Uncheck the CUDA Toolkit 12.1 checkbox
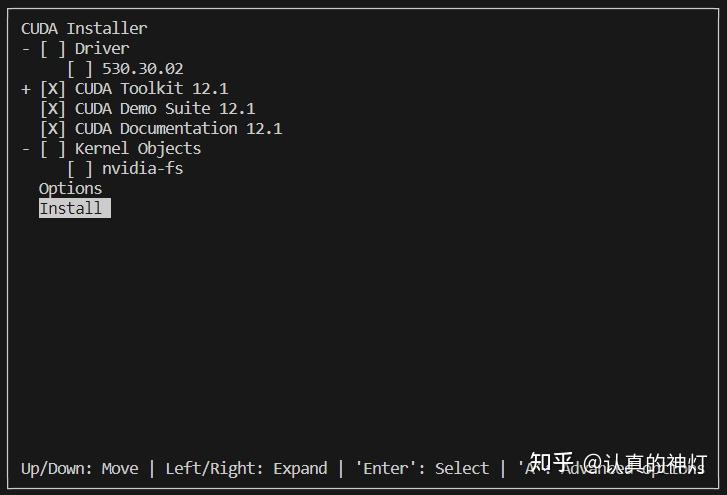Viewport: 727px width, 495px height. [53, 89]
